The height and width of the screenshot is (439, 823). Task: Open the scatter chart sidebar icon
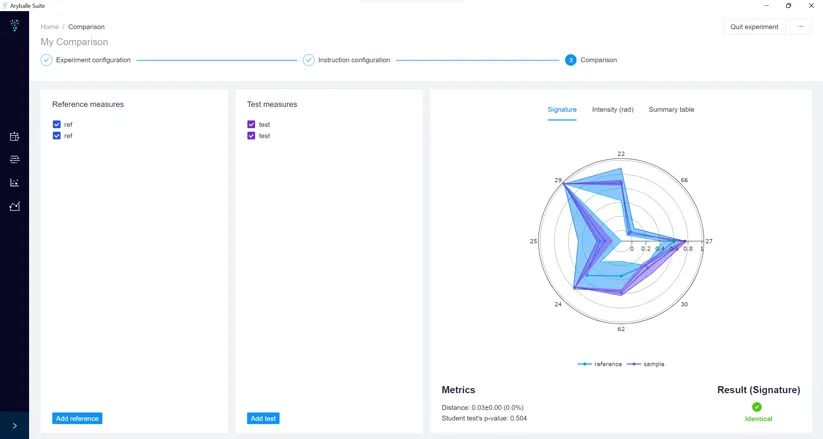pyautogui.click(x=14, y=183)
